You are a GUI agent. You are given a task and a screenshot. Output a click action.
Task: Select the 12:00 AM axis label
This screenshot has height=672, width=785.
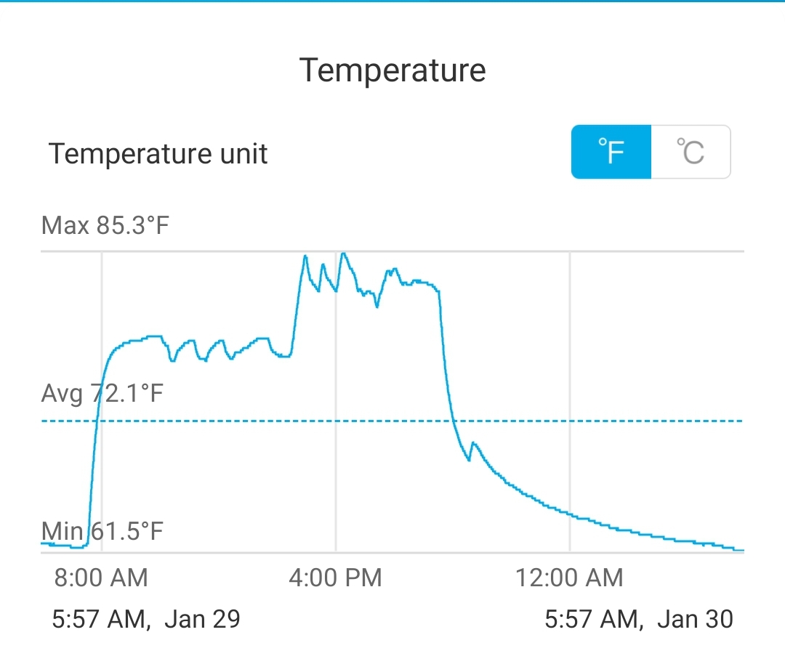tap(569, 578)
